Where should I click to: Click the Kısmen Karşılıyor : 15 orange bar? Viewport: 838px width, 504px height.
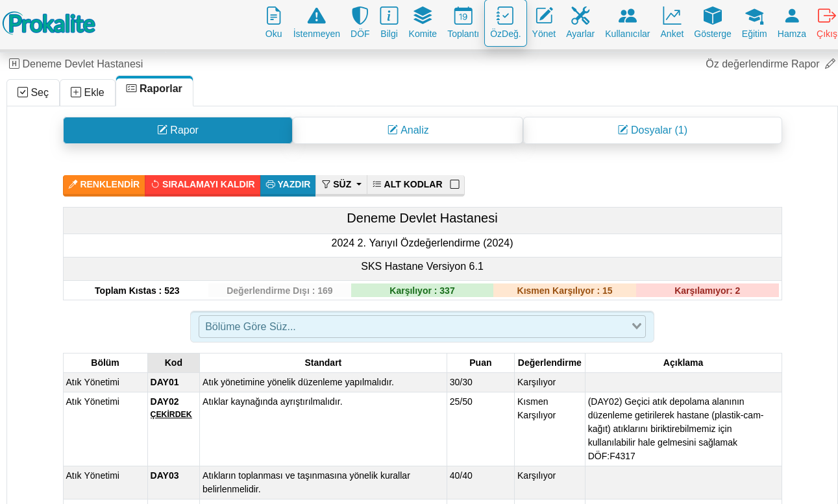[565, 291]
